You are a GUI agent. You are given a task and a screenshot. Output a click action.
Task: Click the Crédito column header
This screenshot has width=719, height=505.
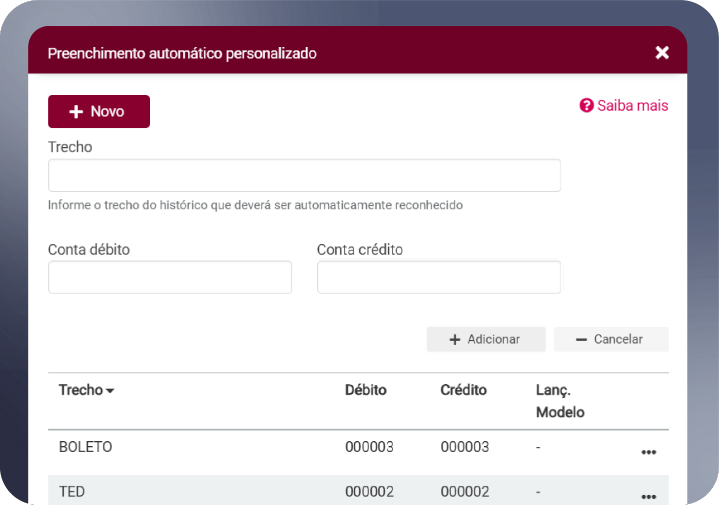click(x=463, y=390)
